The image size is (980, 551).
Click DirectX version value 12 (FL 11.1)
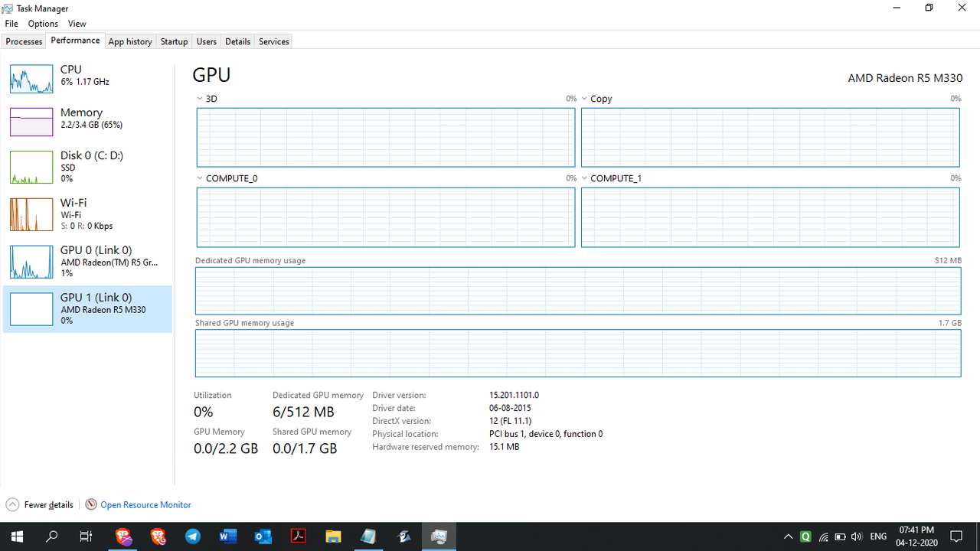[510, 422]
